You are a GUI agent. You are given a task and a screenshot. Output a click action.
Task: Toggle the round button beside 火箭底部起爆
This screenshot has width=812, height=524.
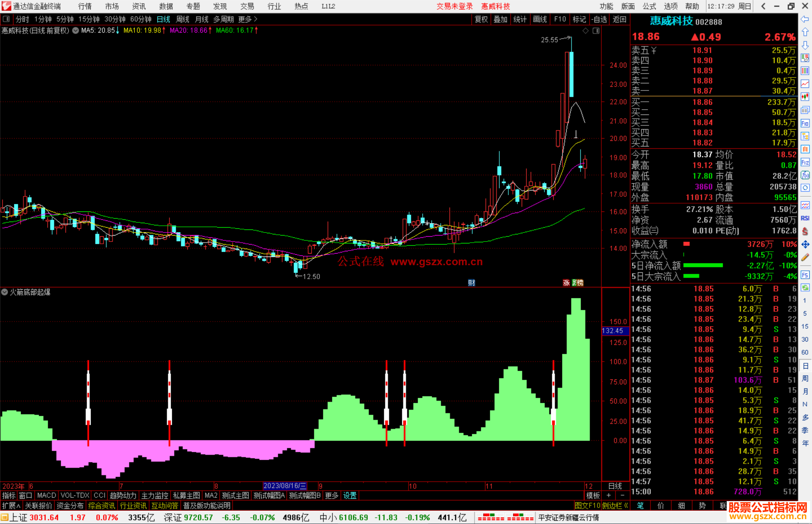(5, 292)
